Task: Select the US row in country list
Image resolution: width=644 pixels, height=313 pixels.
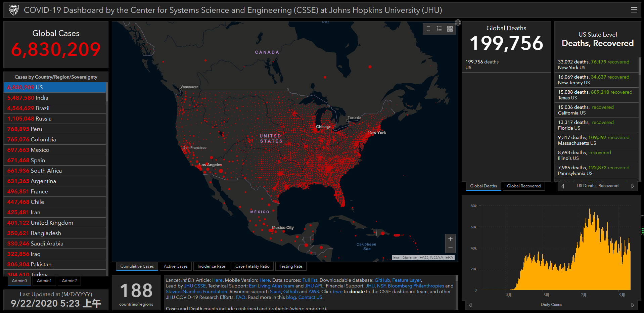Action: click(55, 87)
